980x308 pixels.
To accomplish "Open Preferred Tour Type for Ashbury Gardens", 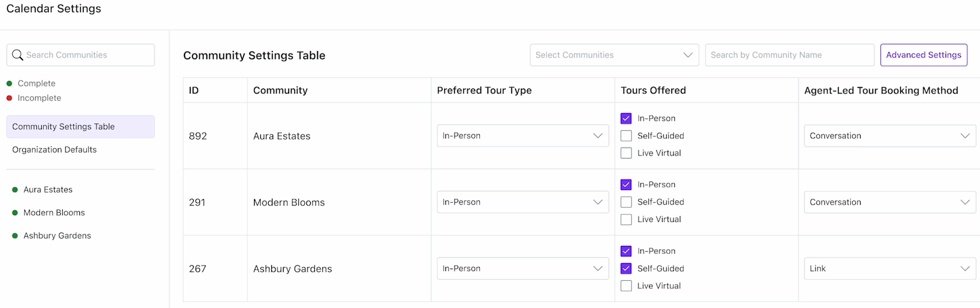I will (x=523, y=269).
